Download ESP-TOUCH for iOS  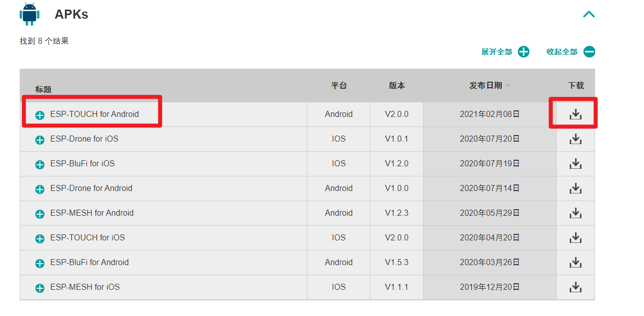pyautogui.click(x=575, y=237)
